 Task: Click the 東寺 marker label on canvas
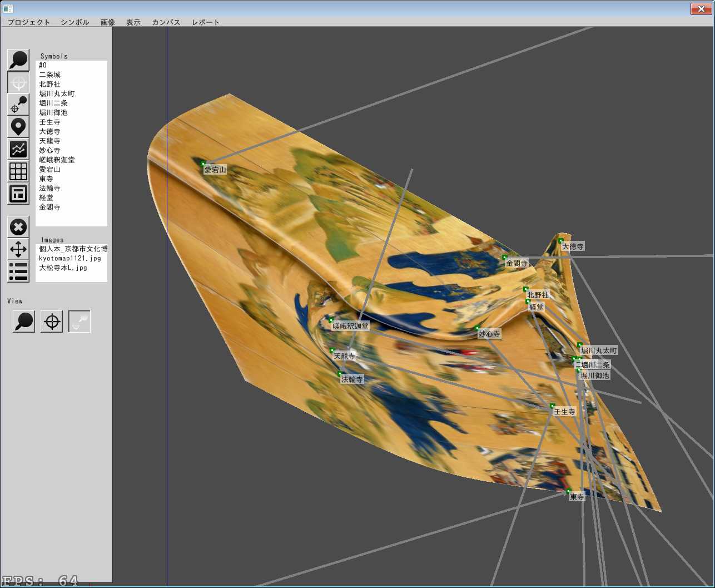[577, 497]
